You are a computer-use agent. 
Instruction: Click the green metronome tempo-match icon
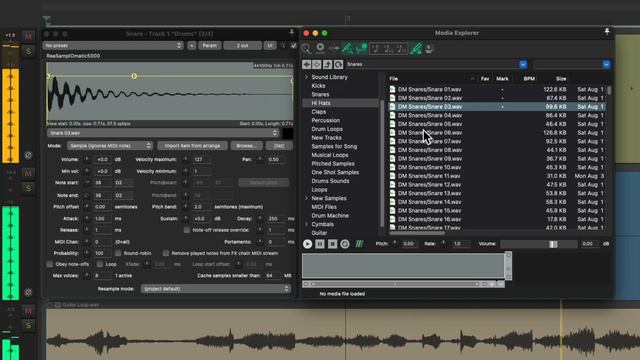[347, 49]
